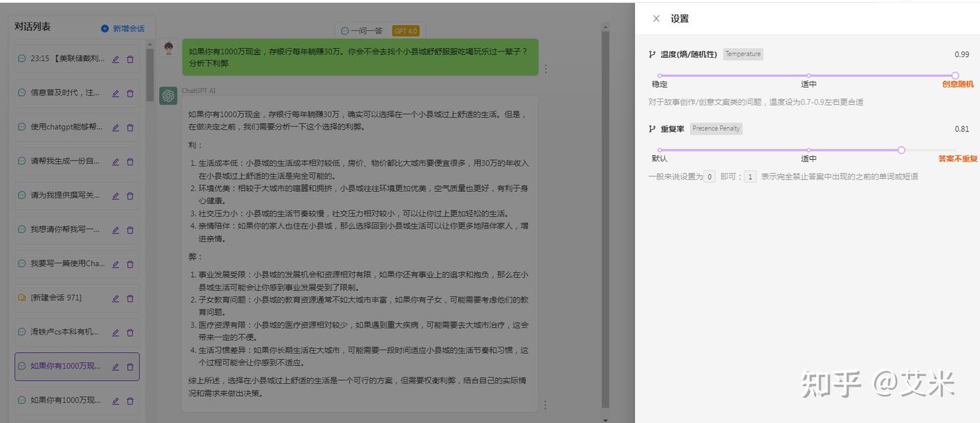Viewport: 980px width, 423px height.
Task: Edit the 使用chatgpt能够帮 conversation title
Action: coord(116,127)
